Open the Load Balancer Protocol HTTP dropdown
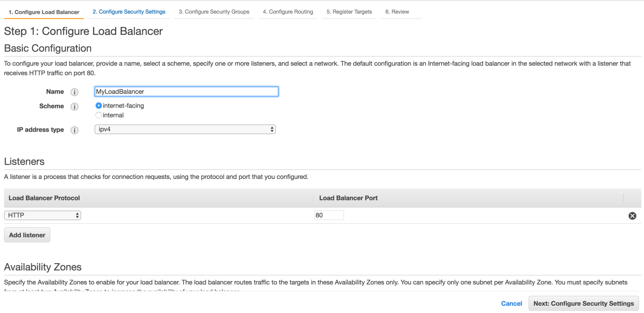This screenshot has width=644, height=313. tap(42, 215)
